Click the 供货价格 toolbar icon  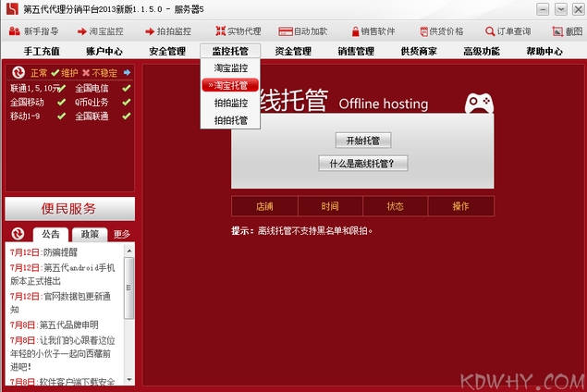[x=422, y=31]
